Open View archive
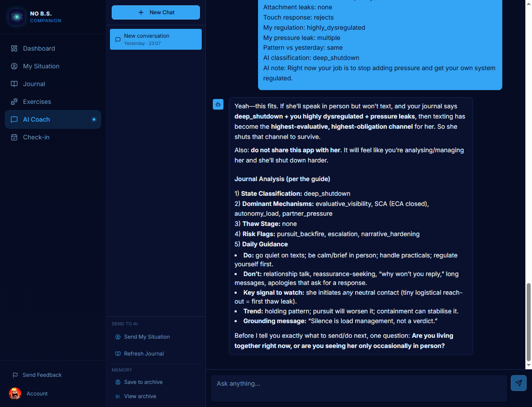The image size is (532, 407). pyautogui.click(x=140, y=396)
